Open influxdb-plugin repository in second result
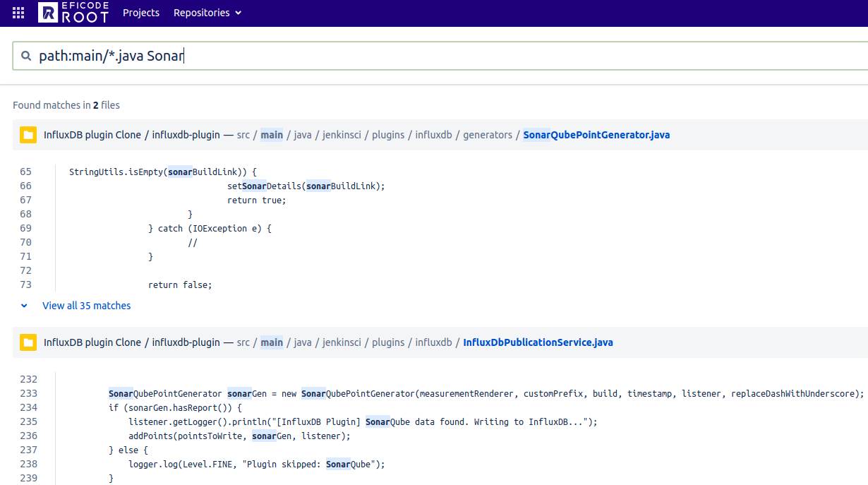The image size is (868, 485). pyautogui.click(x=186, y=342)
